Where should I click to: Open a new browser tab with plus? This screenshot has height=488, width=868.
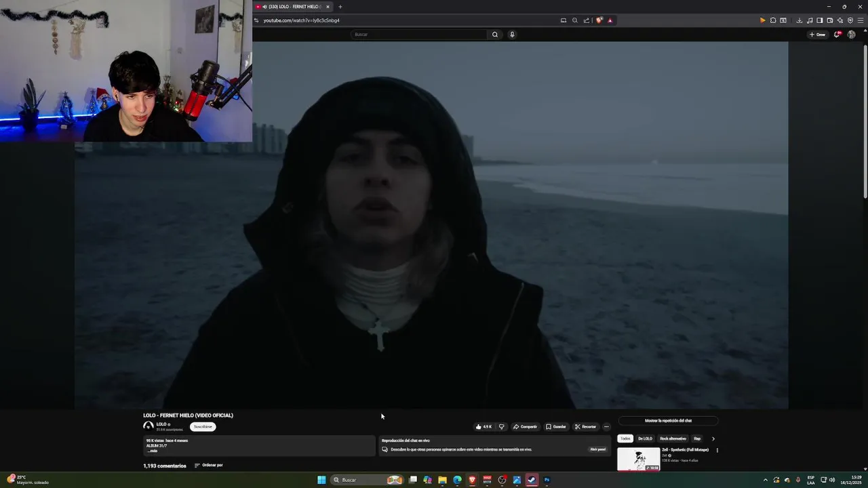click(x=340, y=7)
